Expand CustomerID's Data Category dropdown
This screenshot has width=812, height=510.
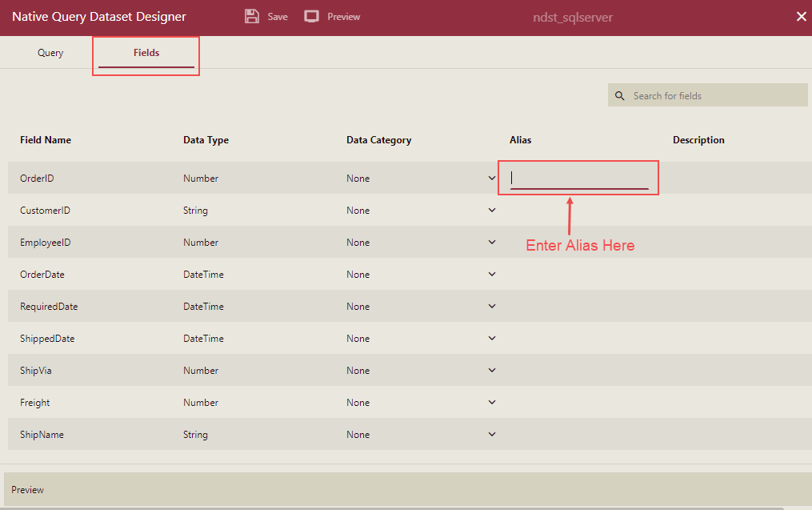[492, 210]
